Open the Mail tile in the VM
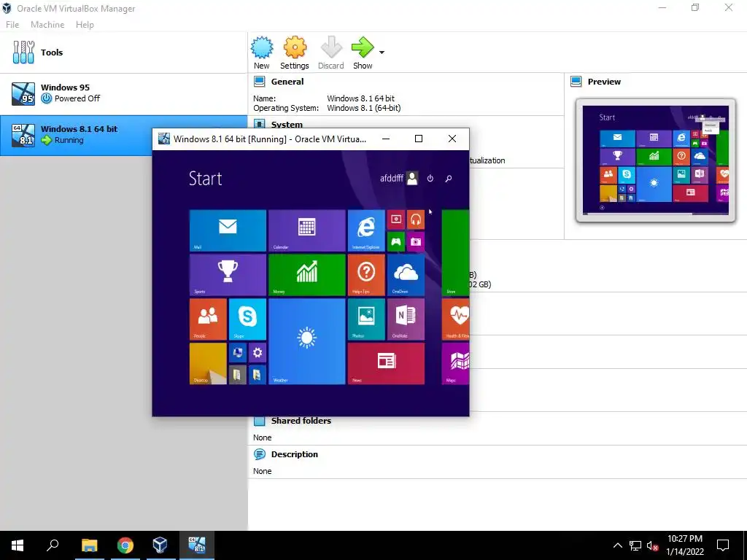Viewport: 747px width, 560px height. tap(228, 230)
